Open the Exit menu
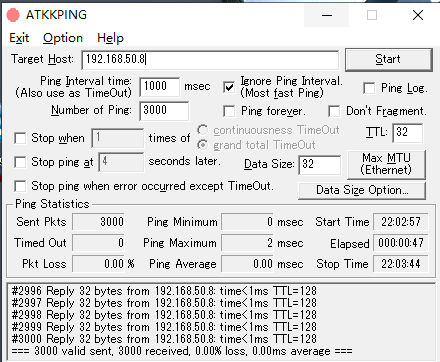Viewport: 440px width, 362px height. pos(19,38)
